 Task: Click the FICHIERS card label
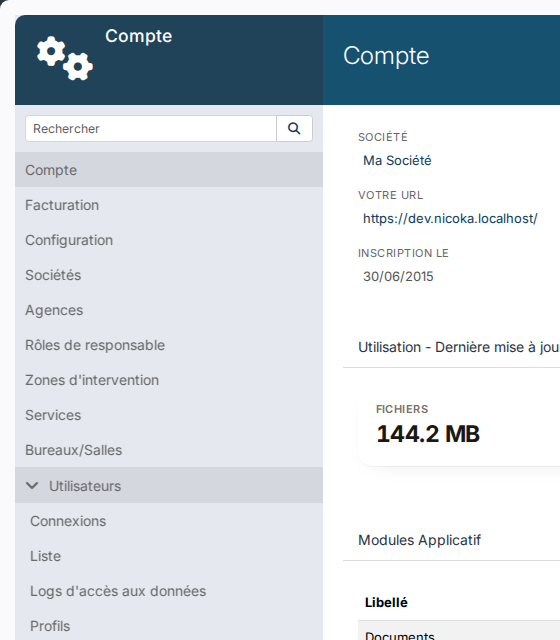(402, 409)
